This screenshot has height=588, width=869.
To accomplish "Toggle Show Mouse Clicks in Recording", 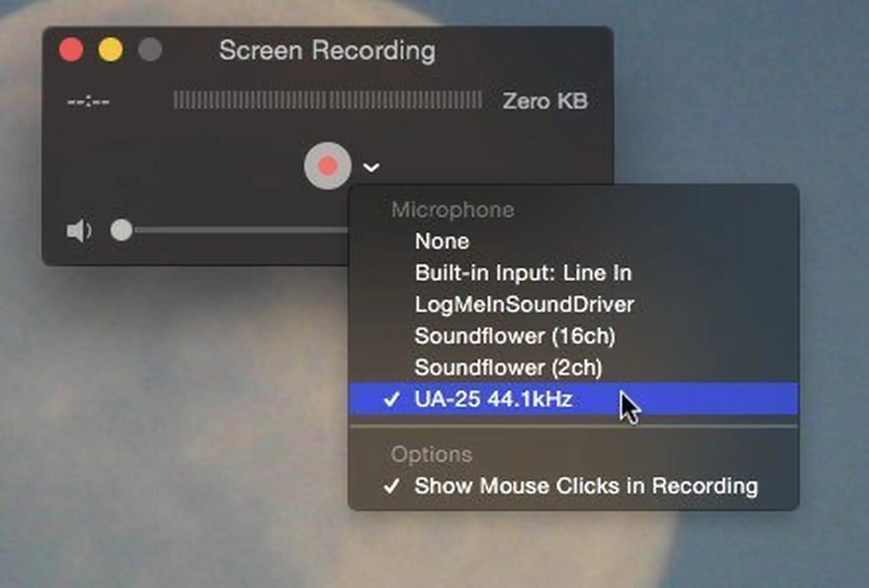I will (573, 486).
